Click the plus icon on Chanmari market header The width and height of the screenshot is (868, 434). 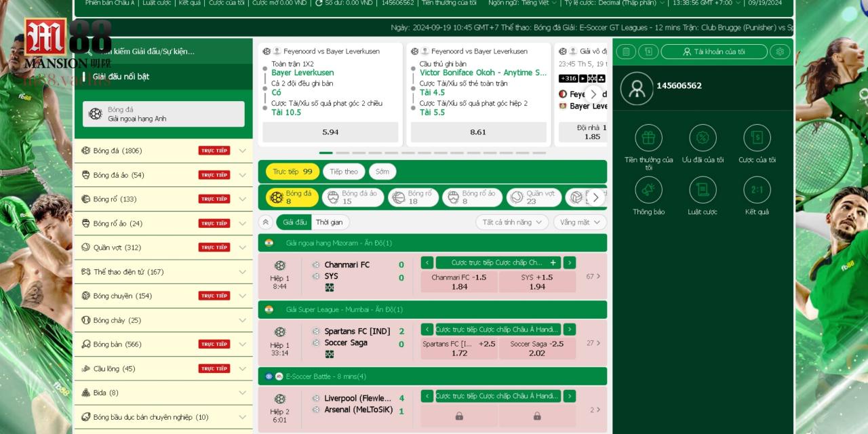coord(553,262)
